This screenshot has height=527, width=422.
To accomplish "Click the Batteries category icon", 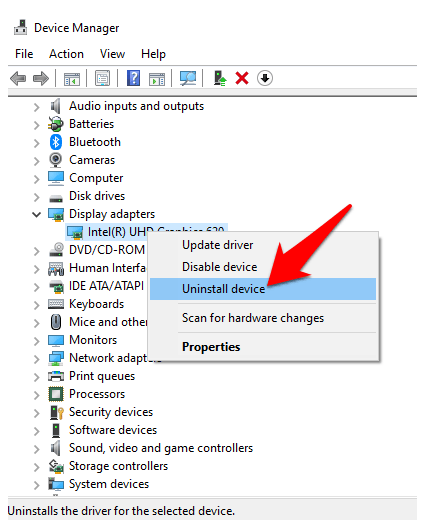I will click(x=56, y=124).
